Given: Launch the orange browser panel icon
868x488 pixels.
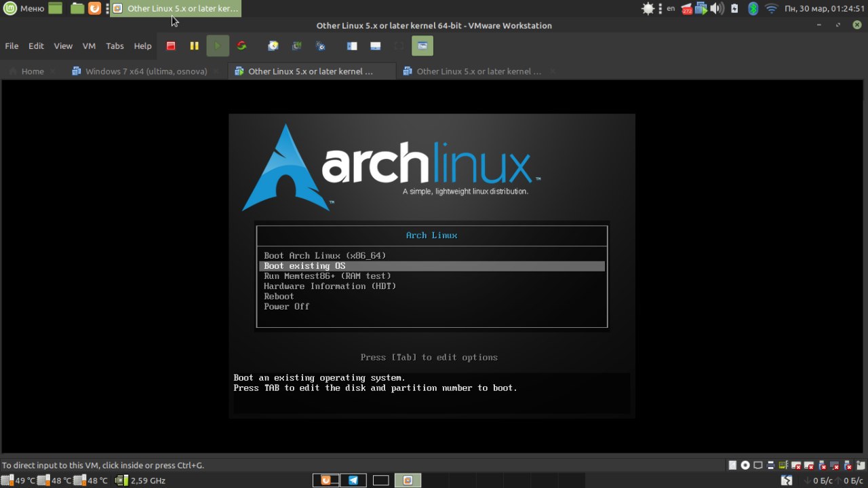Looking at the screenshot, I should coord(95,8).
